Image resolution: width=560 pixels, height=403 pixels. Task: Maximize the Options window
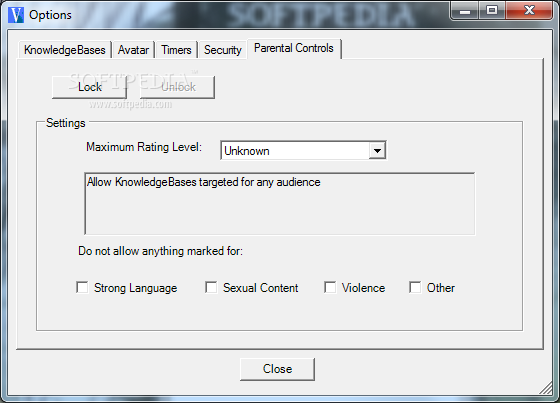point(492,11)
